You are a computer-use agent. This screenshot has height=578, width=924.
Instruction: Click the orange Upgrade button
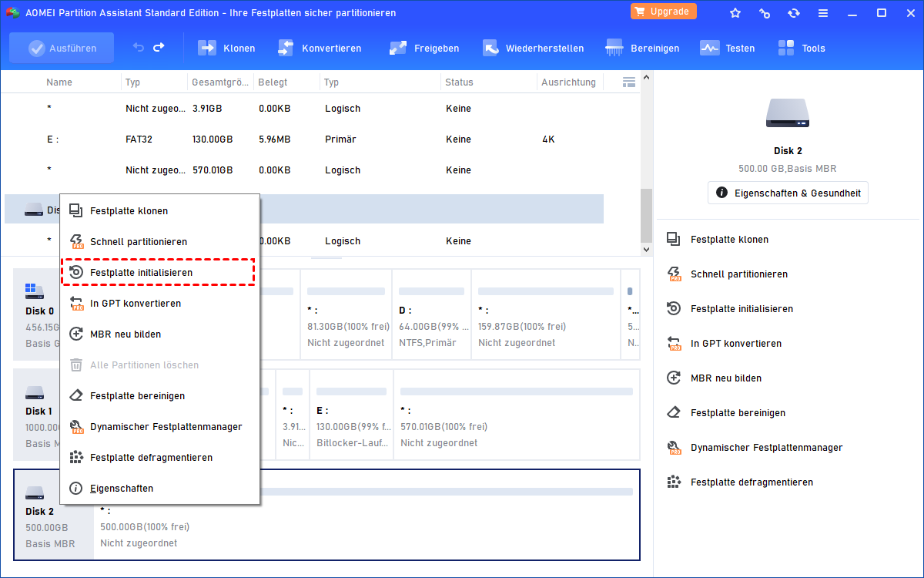[663, 12]
